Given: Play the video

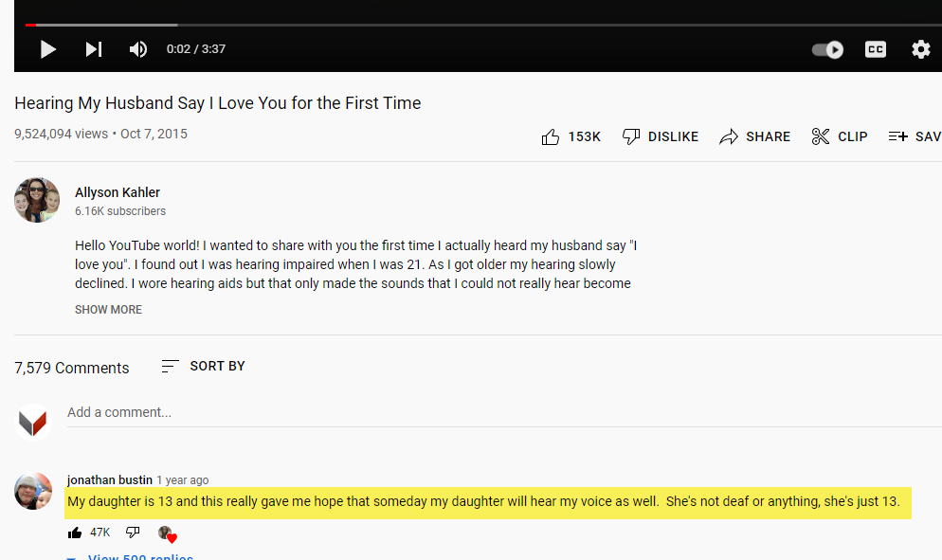Looking at the screenshot, I should click(x=48, y=49).
